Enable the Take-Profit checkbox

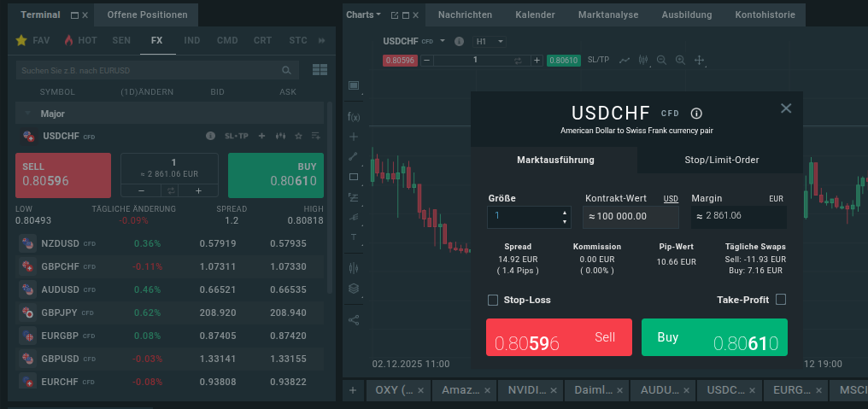click(780, 300)
